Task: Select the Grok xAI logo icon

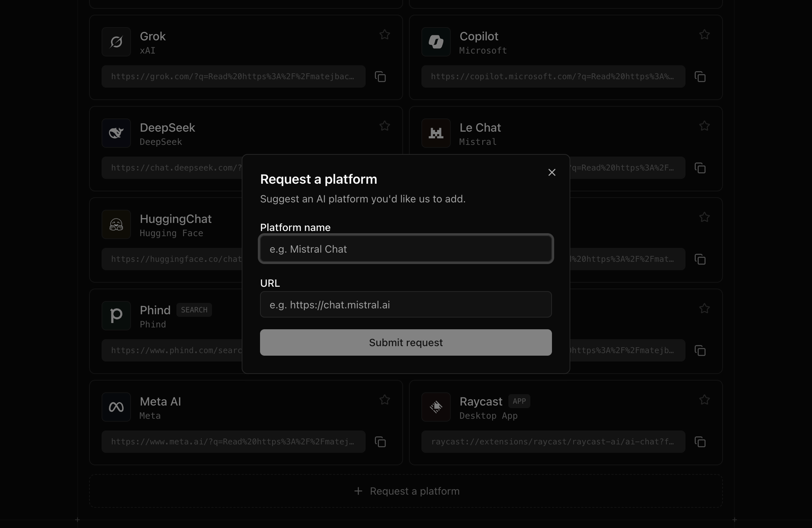Action: pyautogui.click(x=116, y=41)
